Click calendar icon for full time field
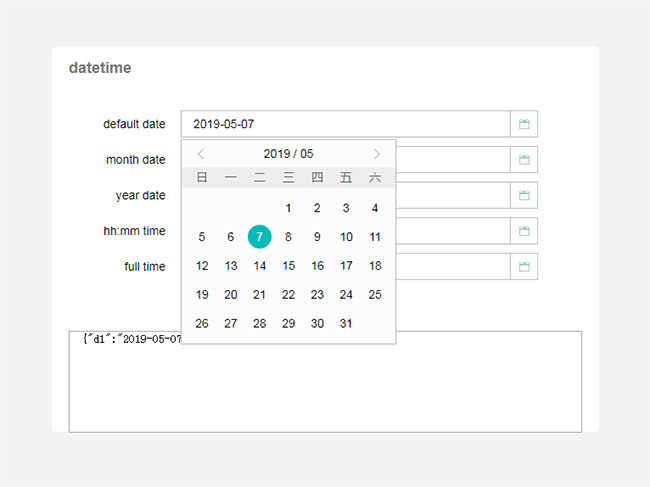 (x=524, y=267)
